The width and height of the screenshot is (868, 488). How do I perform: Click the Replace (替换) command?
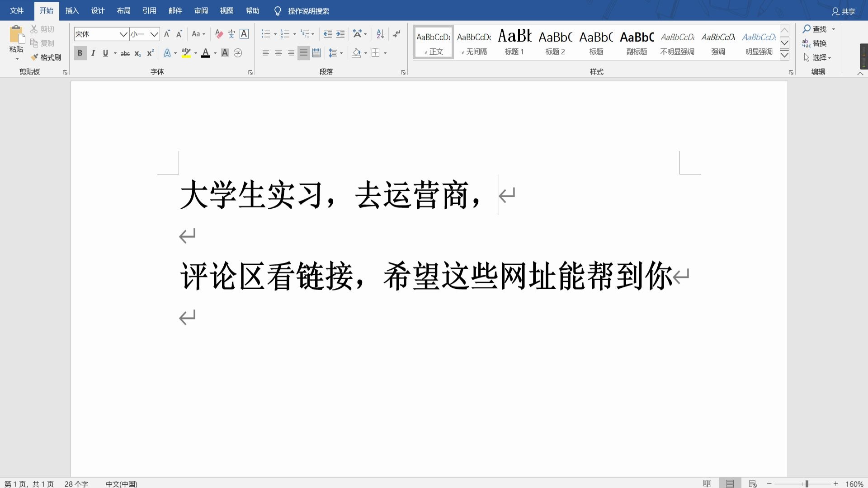pyautogui.click(x=815, y=43)
